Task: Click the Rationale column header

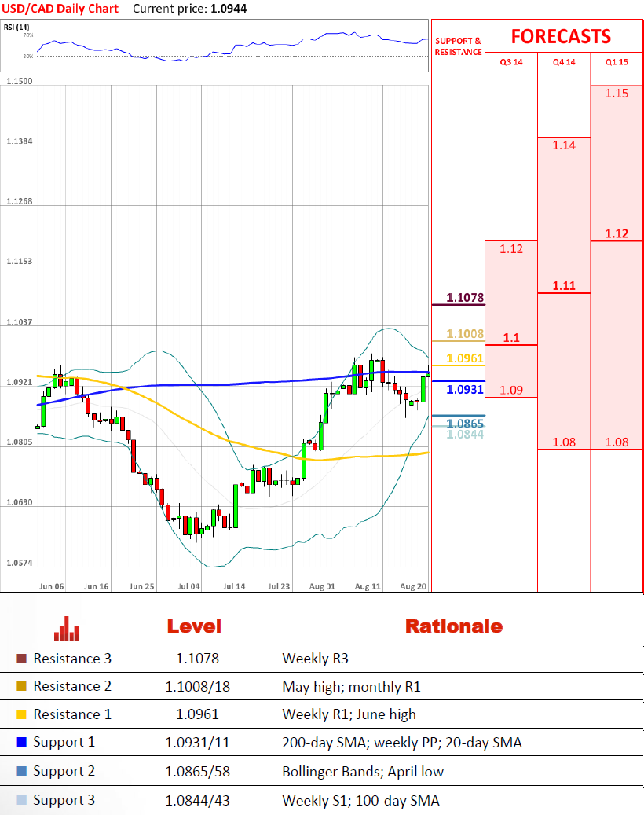Action: (453, 626)
